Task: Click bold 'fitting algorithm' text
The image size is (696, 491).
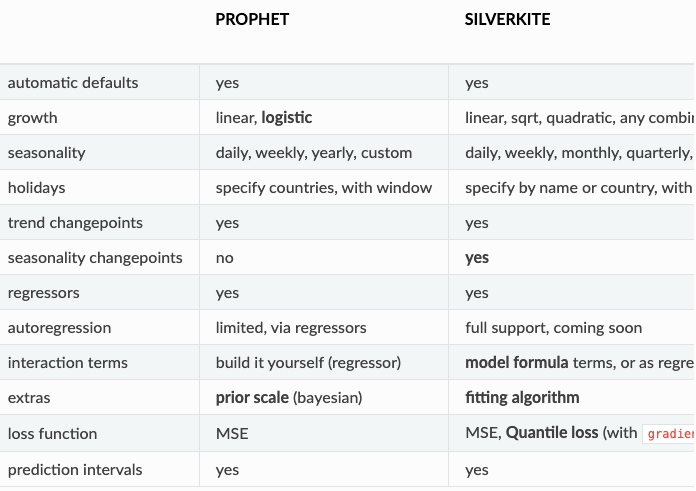Action: [x=522, y=398]
